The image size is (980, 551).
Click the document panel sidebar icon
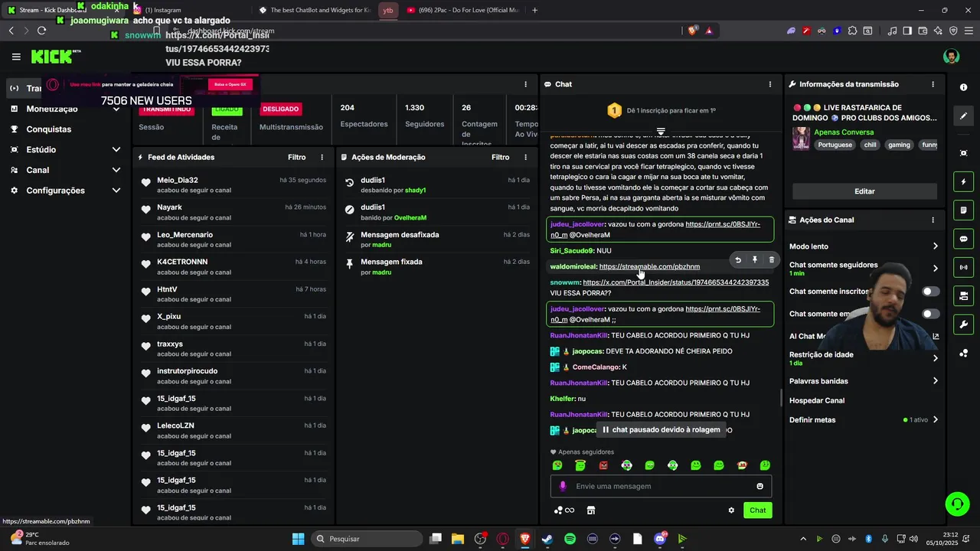[x=963, y=210]
